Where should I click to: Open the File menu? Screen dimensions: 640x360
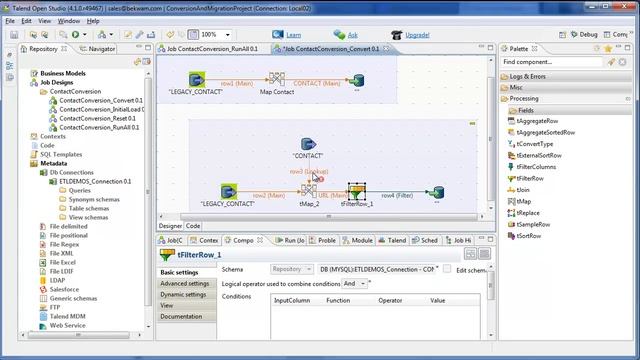(x=10, y=21)
